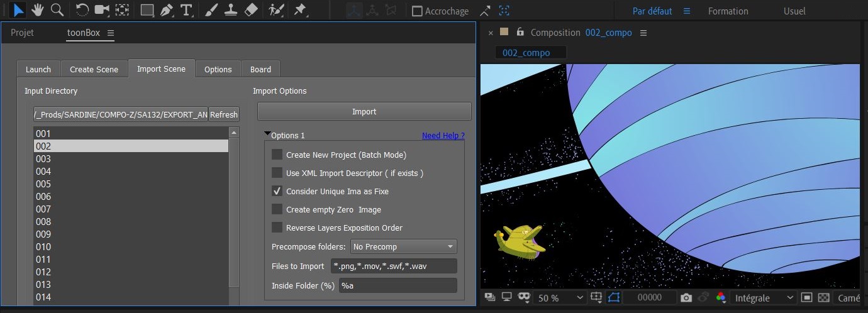Toggle the transparency grid icon
Viewport: 868px width, 313px height.
click(823, 298)
